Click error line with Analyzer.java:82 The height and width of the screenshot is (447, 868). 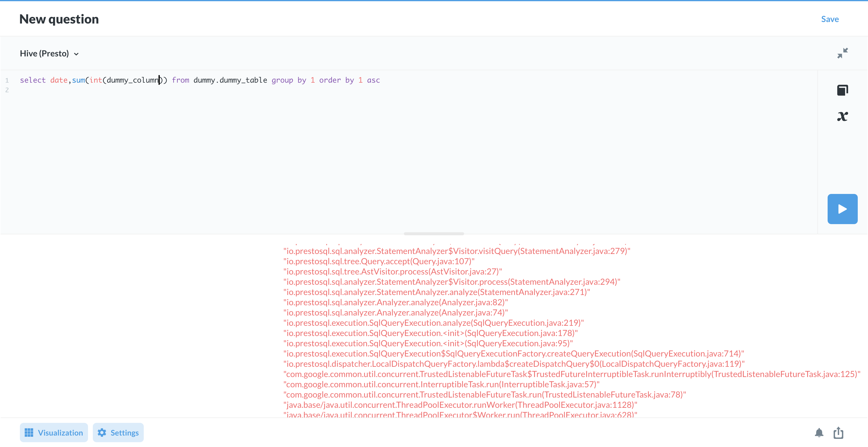(395, 303)
